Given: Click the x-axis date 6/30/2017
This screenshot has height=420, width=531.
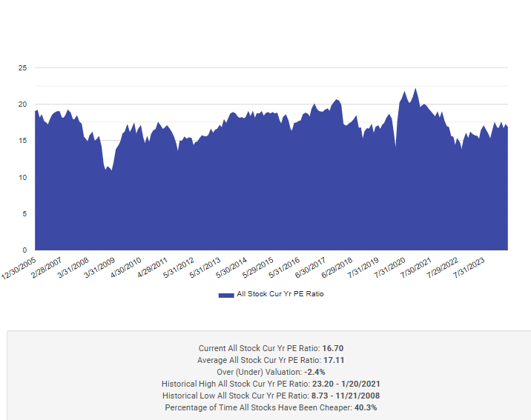Looking at the screenshot, I should click(311, 267).
